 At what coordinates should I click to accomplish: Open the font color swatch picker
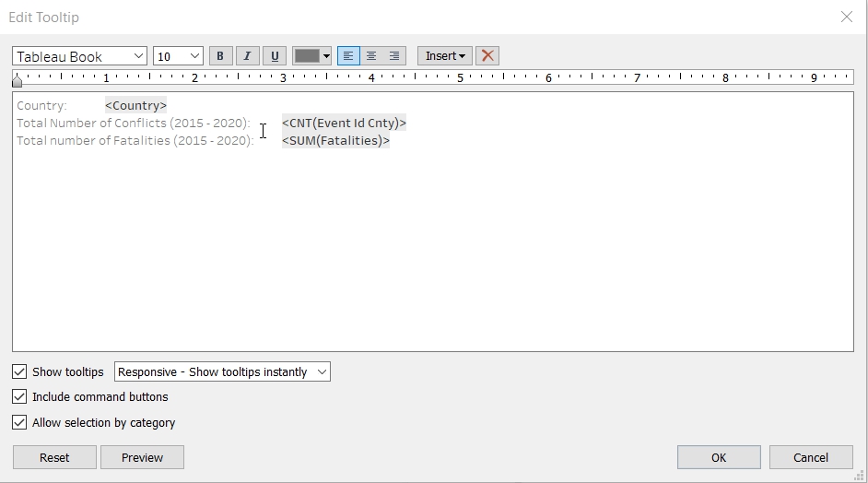pyautogui.click(x=311, y=56)
